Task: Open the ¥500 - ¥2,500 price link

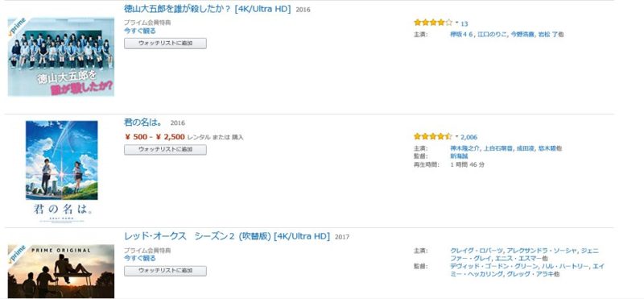Action: [x=155, y=136]
